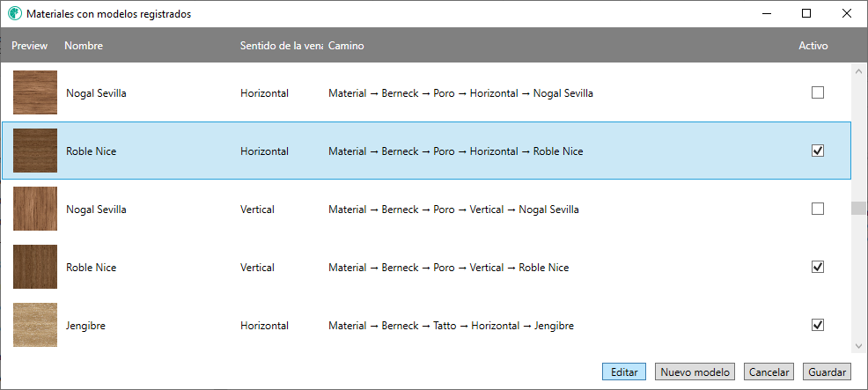Click the Tatto → Horizontal → Jengibre path

451,326
